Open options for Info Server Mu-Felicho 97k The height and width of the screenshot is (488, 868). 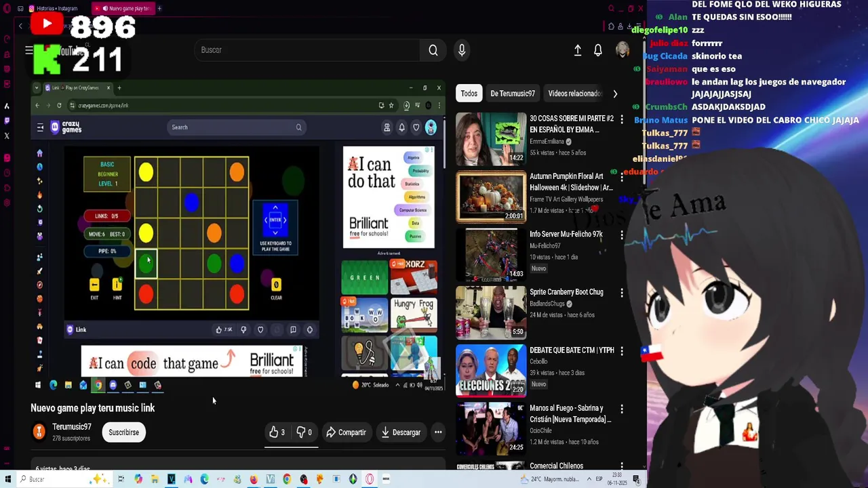point(622,235)
